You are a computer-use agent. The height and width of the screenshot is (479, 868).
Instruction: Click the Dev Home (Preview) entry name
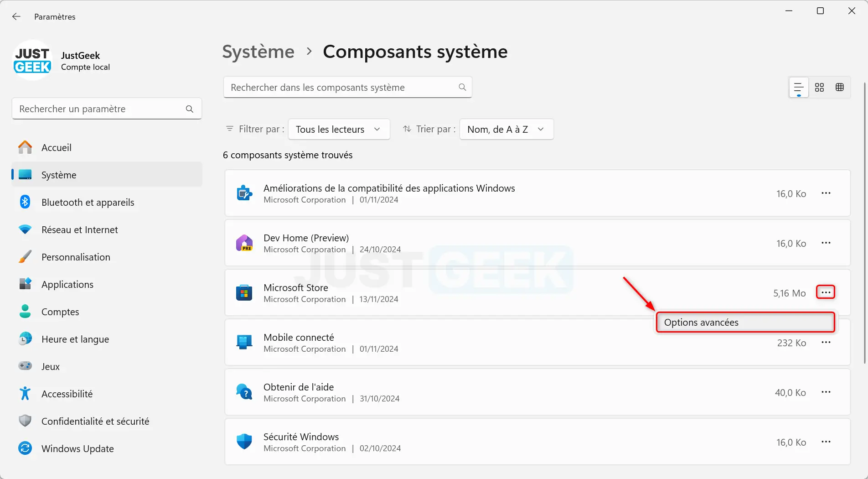[x=306, y=238]
